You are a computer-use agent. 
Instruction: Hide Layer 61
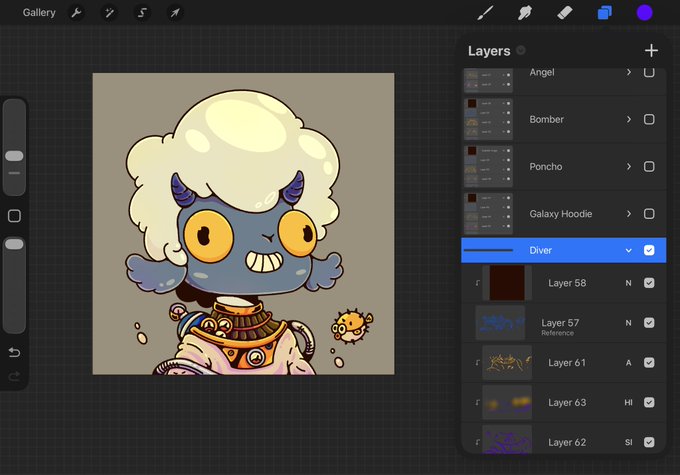(649, 363)
